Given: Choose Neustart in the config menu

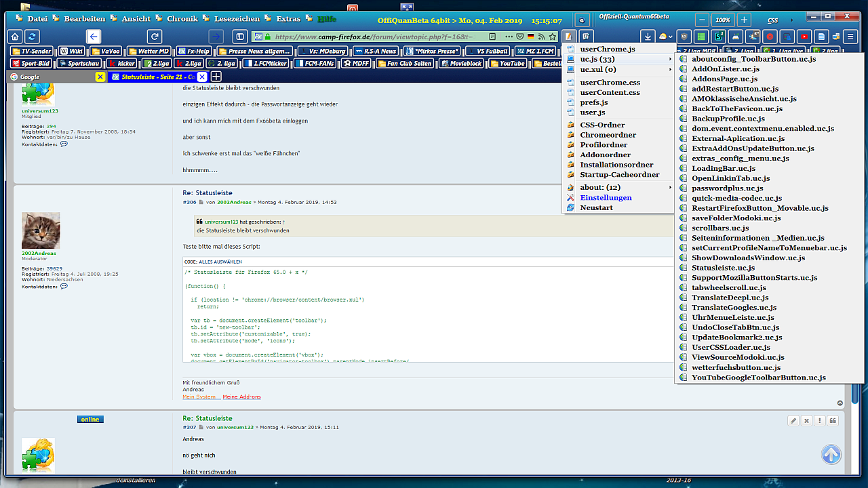Looking at the screenshot, I should (x=596, y=207).
